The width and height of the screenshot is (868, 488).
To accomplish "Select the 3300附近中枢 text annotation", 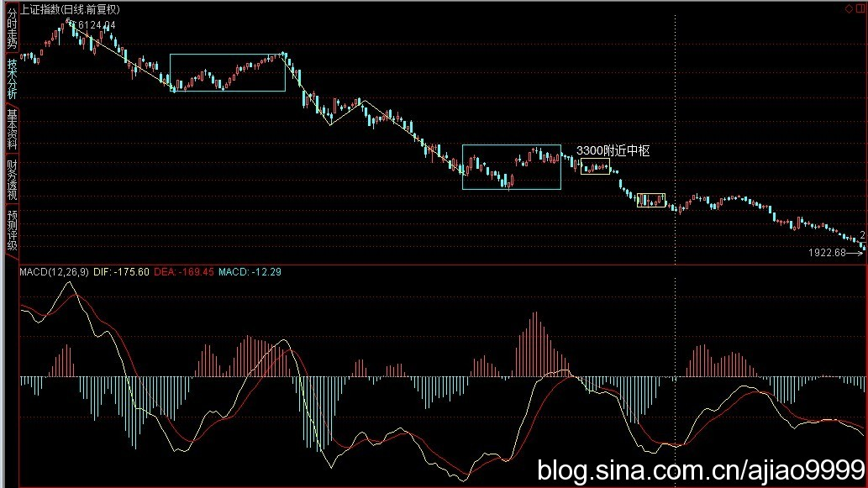I will point(613,150).
